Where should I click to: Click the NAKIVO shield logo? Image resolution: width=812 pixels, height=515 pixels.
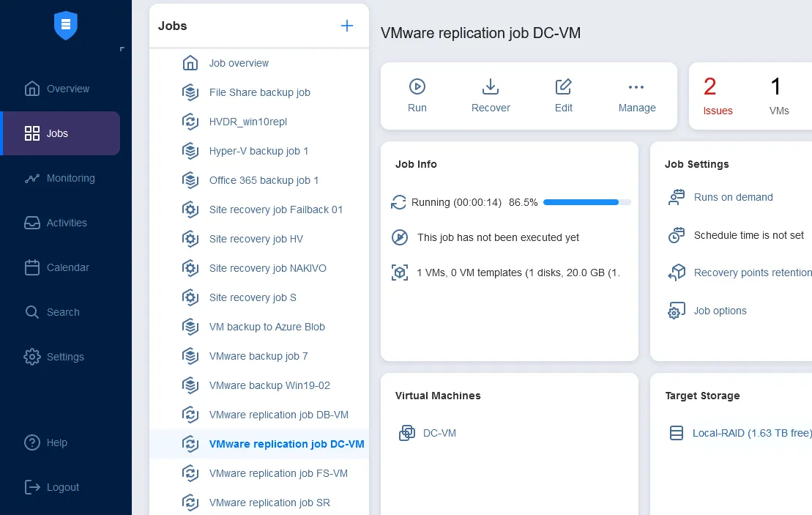coord(65,24)
